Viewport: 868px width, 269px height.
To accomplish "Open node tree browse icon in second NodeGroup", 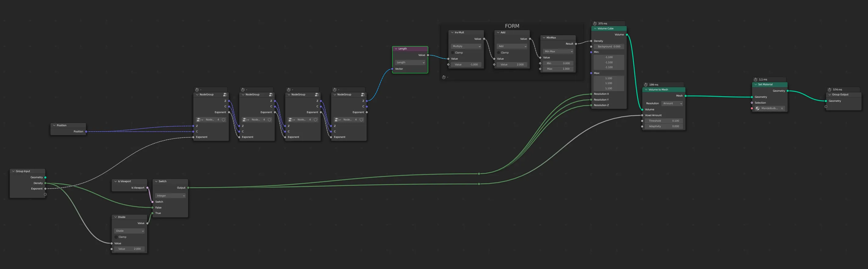I will (x=245, y=120).
